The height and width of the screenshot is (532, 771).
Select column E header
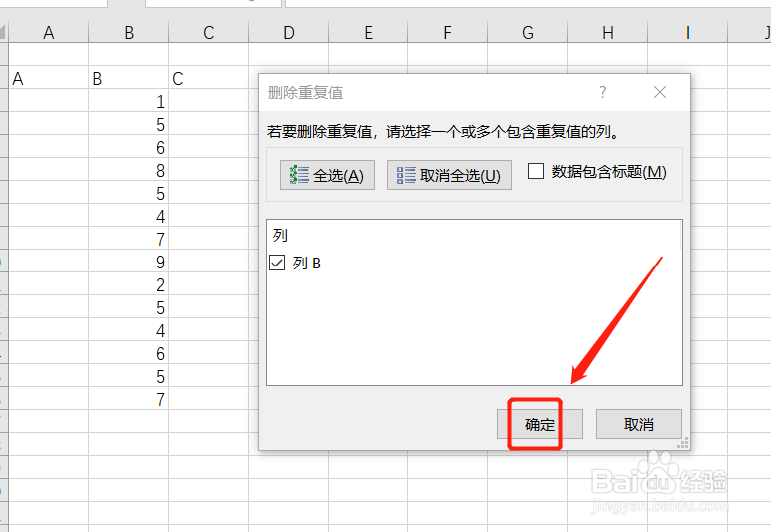369,32
